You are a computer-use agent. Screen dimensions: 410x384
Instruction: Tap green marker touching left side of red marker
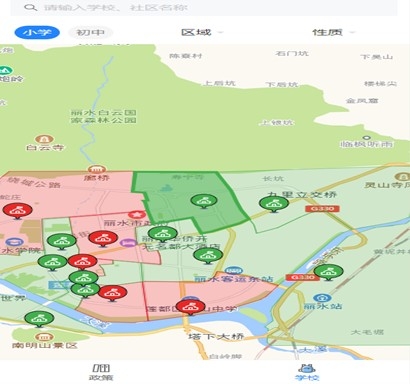pyautogui.click(x=52, y=263)
